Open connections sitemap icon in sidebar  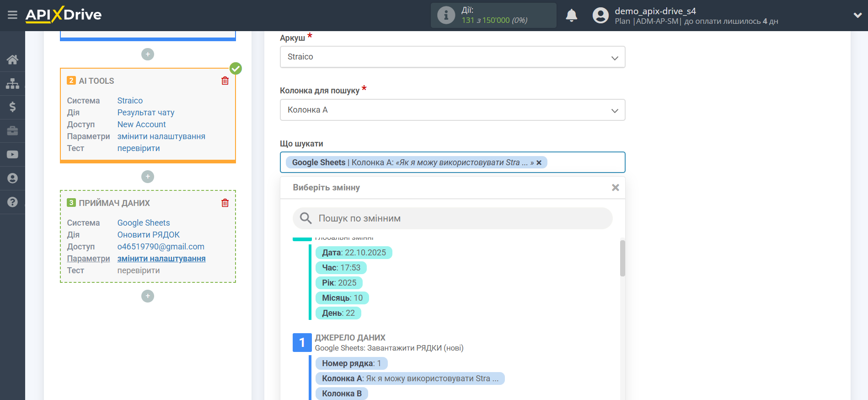(x=12, y=83)
